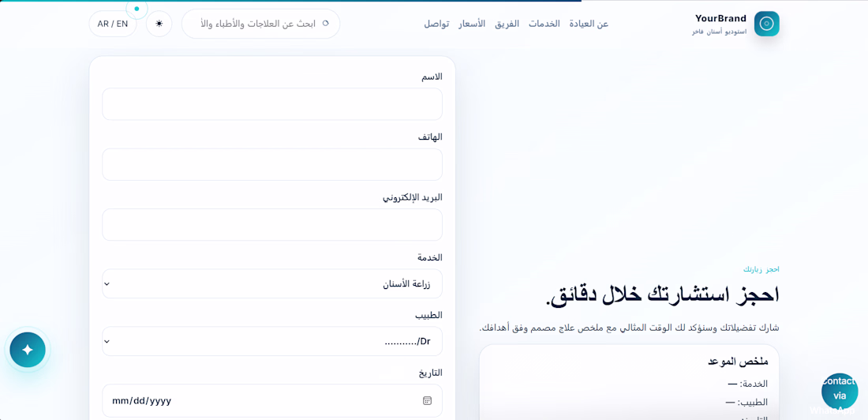The image size is (868, 420).
Task: Click the YourBrand brand name link
Action: click(x=720, y=18)
